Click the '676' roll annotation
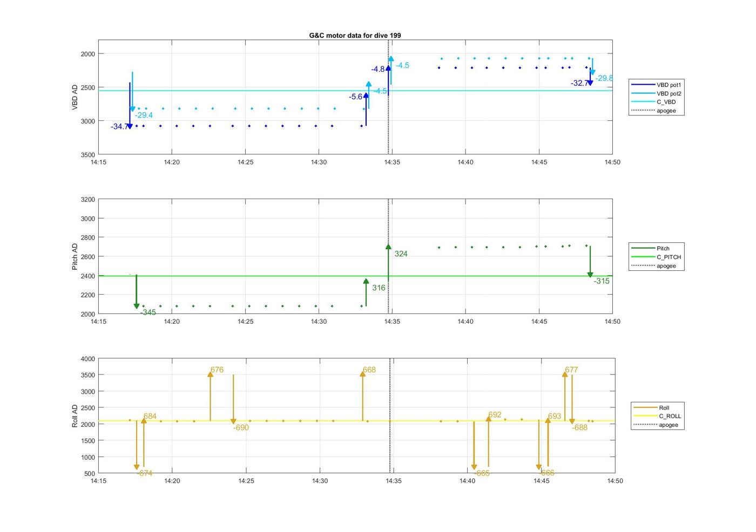This screenshot has height=532, width=756. (x=217, y=370)
